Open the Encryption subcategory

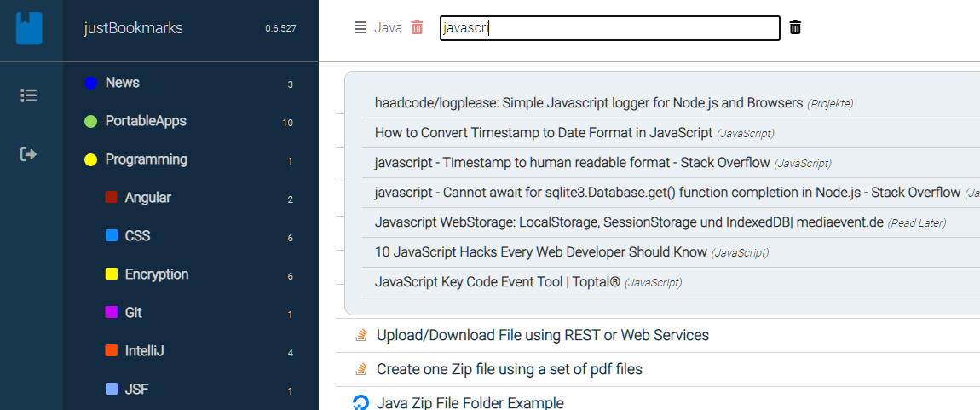(x=156, y=274)
